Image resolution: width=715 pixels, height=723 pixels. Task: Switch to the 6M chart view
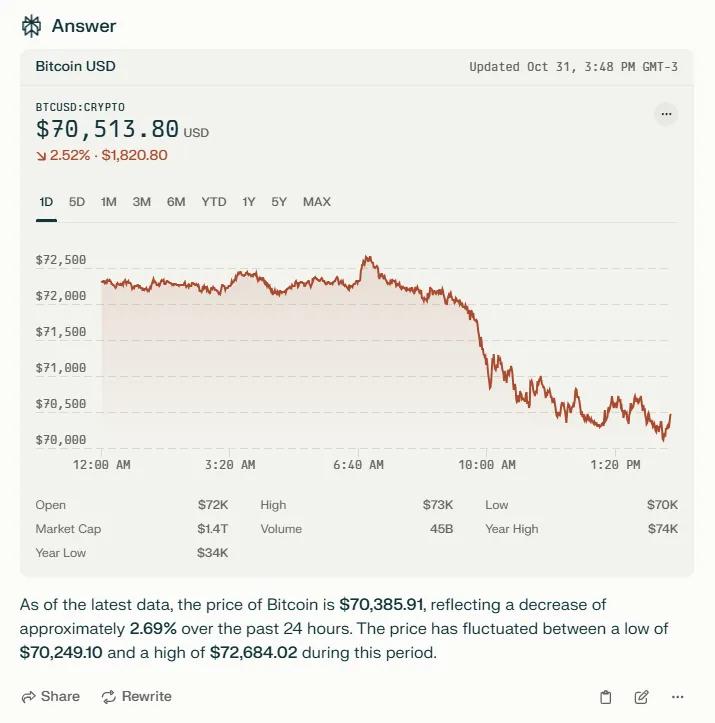tap(176, 202)
